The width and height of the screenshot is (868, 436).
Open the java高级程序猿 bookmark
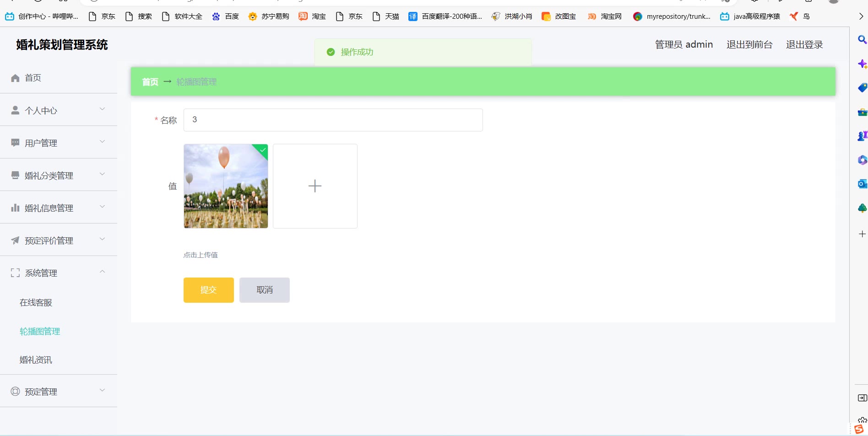(x=750, y=16)
